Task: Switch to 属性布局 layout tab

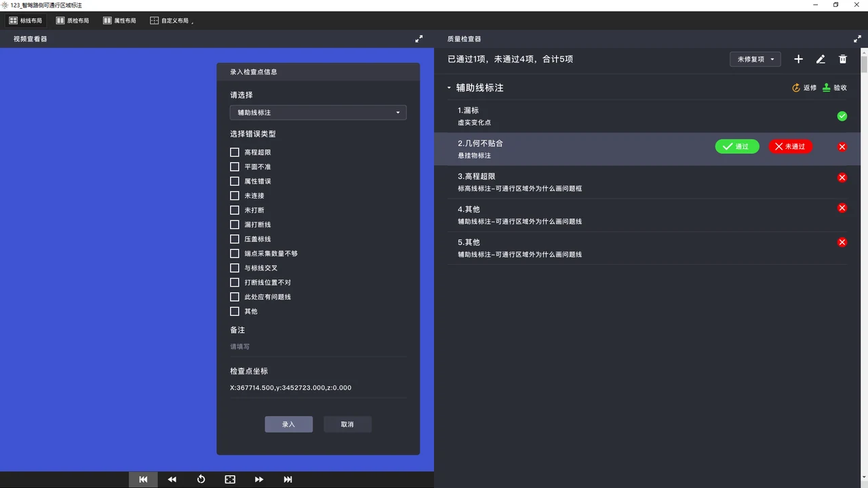Action: (x=119, y=21)
